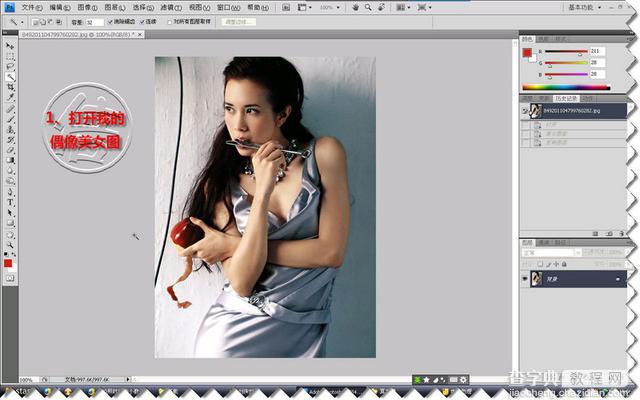Image resolution: width=640 pixels, height=400 pixels.
Task: Enable Sample All Layers (对所有图层取样) checkbox
Action: click(x=169, y=22)
